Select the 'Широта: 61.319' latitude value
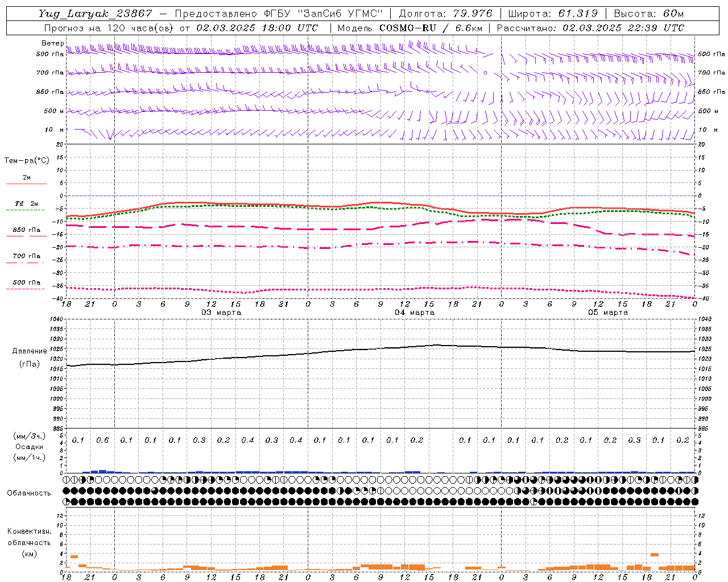This screenshot has height=582, width=728. click(x=553, y=14)
